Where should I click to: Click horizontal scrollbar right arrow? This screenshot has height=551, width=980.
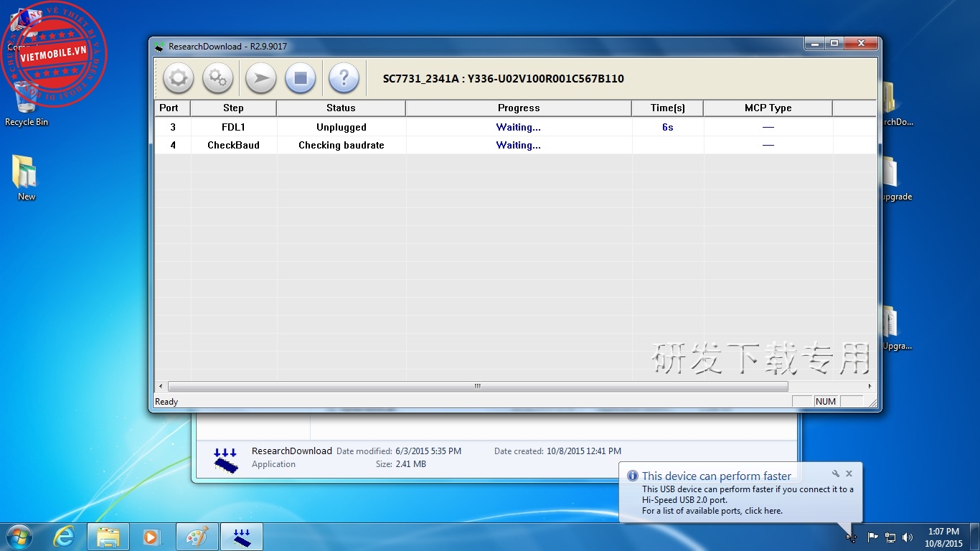coord(870,386)
